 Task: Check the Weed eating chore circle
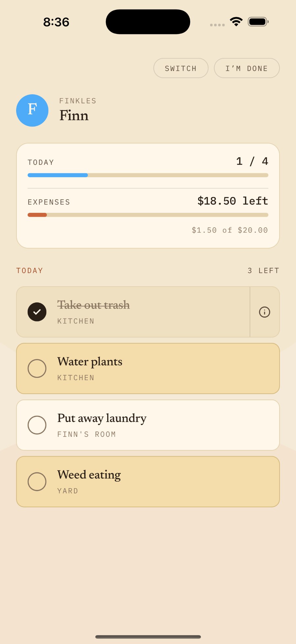pos(37,482)
